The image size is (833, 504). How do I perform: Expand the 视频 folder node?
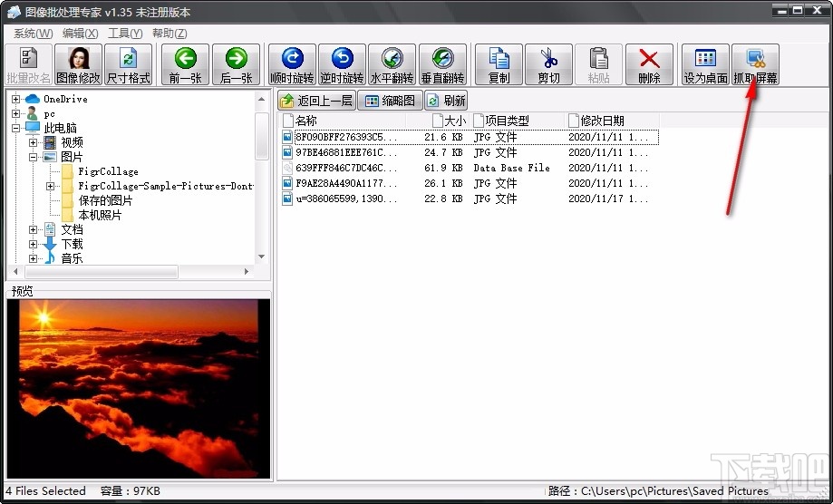(33, 142)
